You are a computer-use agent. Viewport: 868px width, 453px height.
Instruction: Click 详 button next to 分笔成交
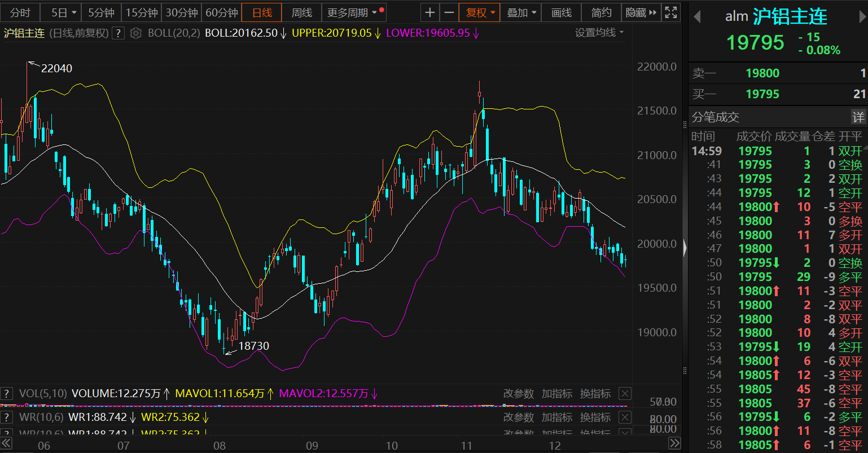(858, 117)
